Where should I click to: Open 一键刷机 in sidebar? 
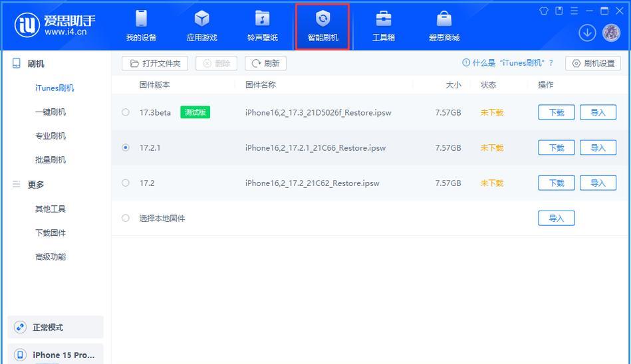[x=51, y=112]
